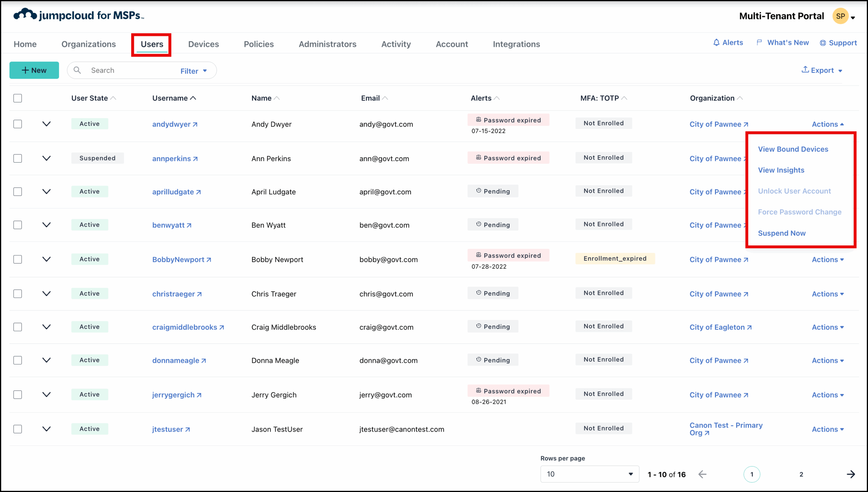
Task: Click the search magnifier icon
Action: click(77, 70)
